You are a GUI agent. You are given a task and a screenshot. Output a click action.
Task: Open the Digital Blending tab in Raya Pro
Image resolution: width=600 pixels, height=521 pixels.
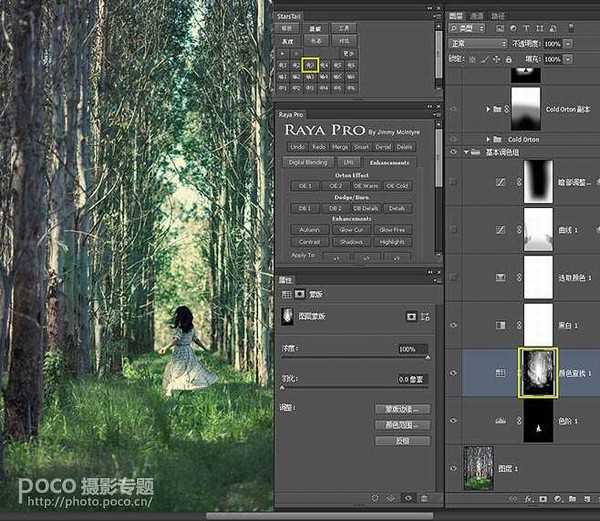point(307,161)
